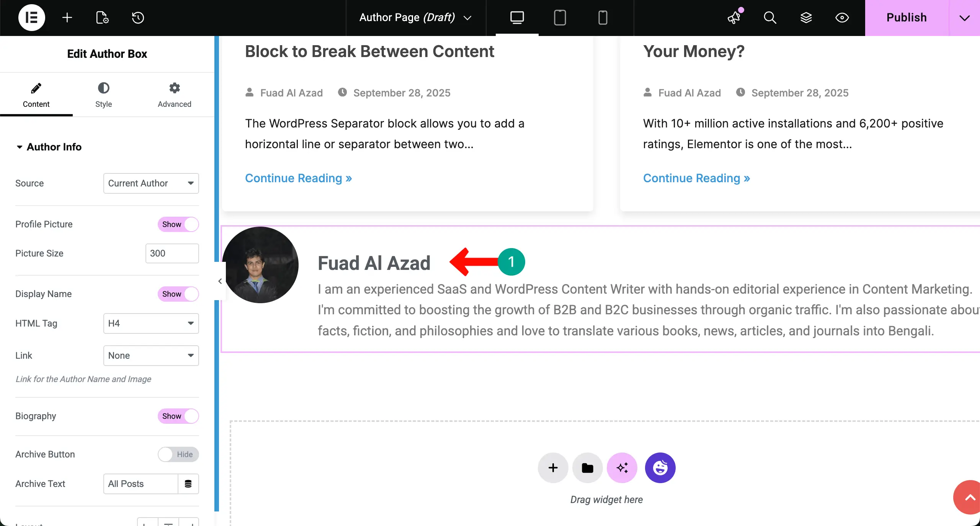Open the revision history icon

pyautogui.click(x=138, y=18)
